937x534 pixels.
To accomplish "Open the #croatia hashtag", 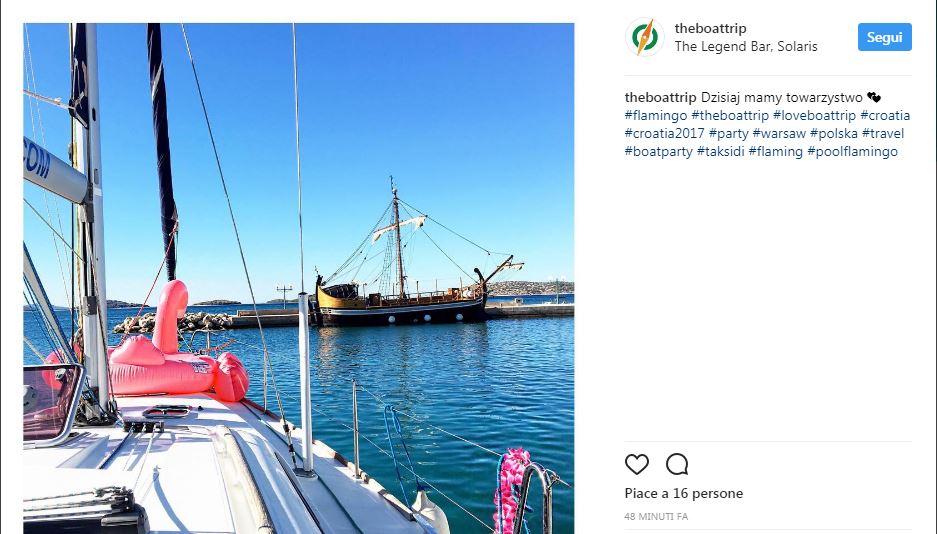I will [885, 115].
